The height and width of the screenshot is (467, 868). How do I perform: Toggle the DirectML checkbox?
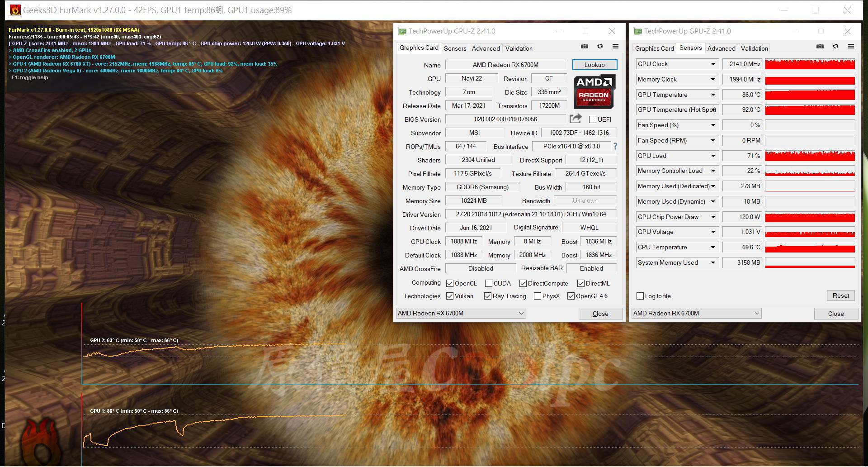coord(581,283)
